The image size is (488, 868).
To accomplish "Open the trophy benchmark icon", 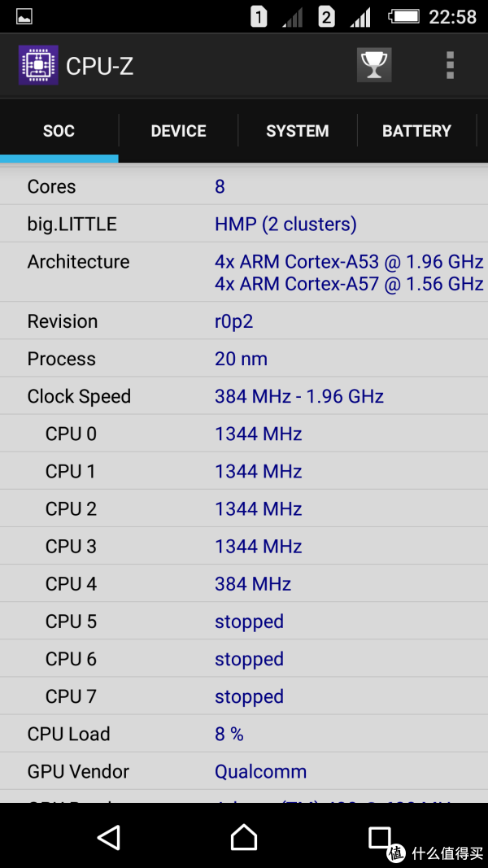I will pyautogui.click(x=374, y=65).
